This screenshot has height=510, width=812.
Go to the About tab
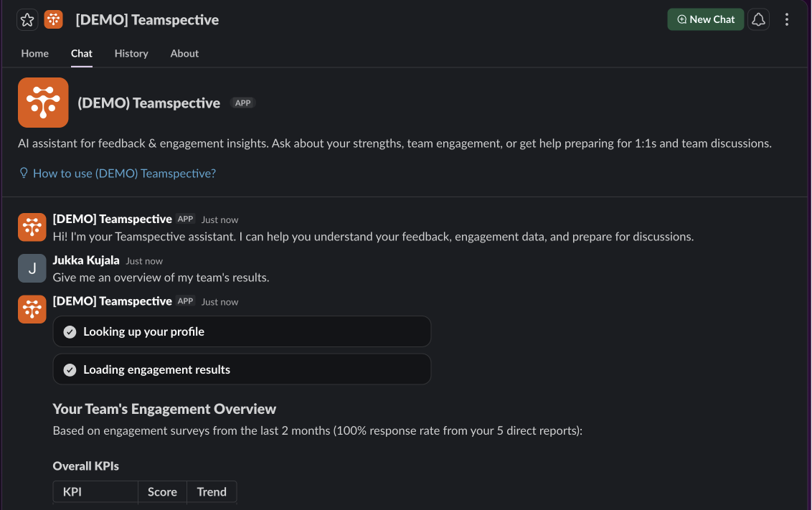click(x=184, y=53)
